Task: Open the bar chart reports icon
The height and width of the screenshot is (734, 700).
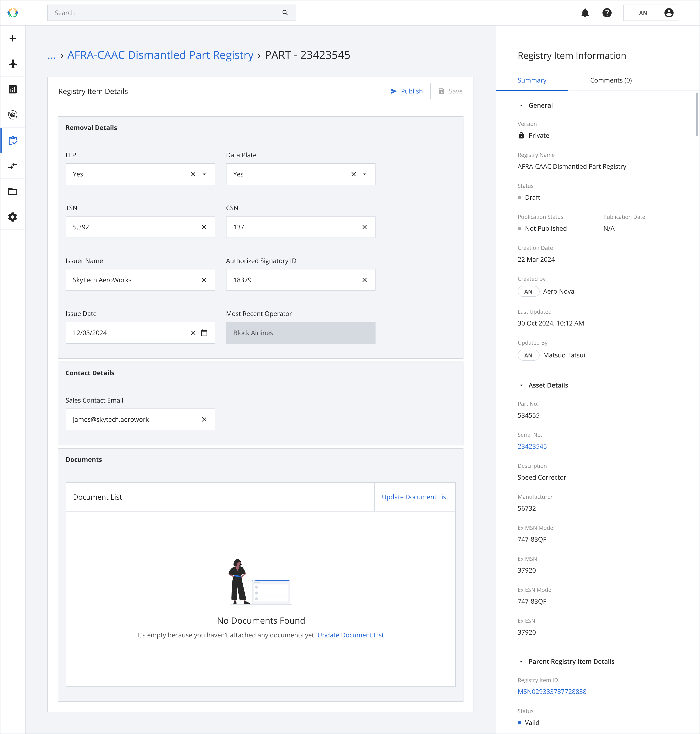Action: coord(13,89)
